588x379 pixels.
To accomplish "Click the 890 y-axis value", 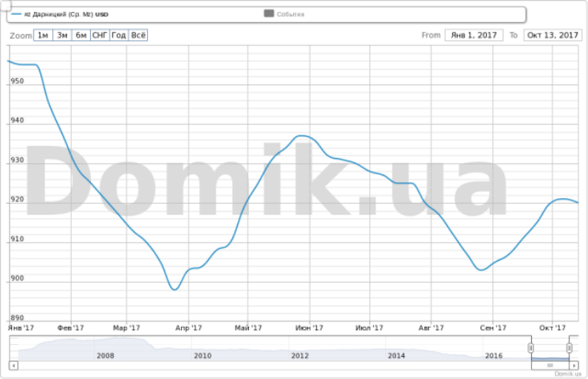I will click(x=17, y=318).
